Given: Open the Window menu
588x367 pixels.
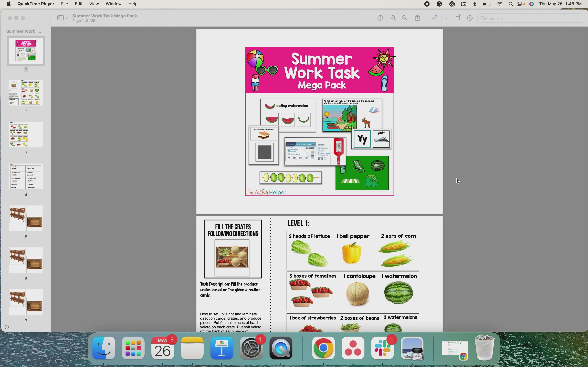Looking at the screenshot, I should point(113,4).
